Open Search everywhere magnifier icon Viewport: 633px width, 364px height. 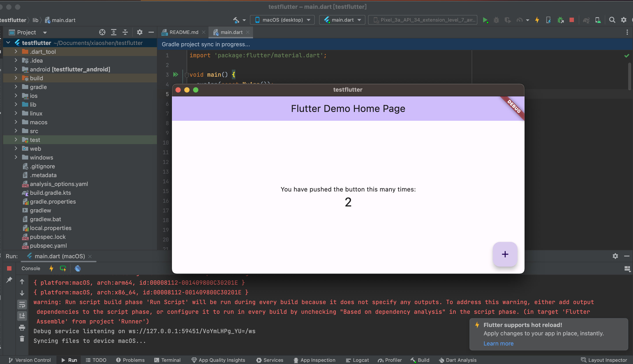(x=612, y=20)
